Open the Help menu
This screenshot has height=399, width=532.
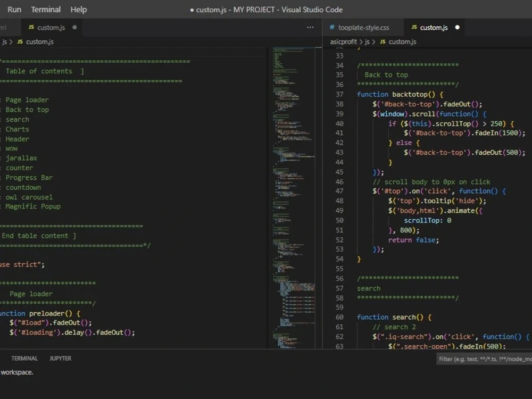point(79,10)
